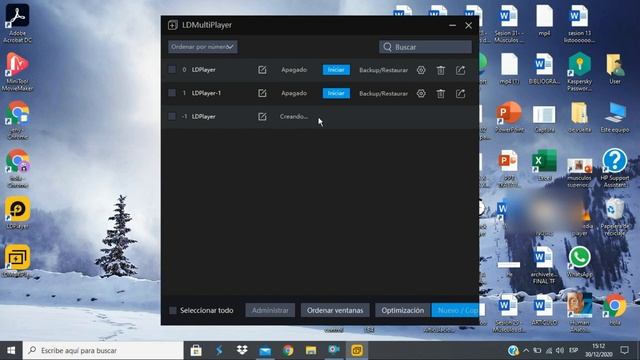Open Excel desktop shortcut

544,165
